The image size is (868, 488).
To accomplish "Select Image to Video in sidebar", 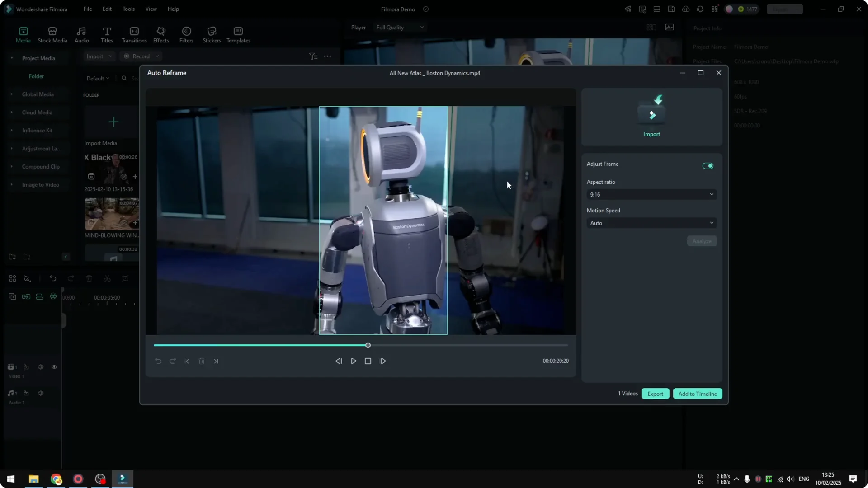I will (40, 185).
